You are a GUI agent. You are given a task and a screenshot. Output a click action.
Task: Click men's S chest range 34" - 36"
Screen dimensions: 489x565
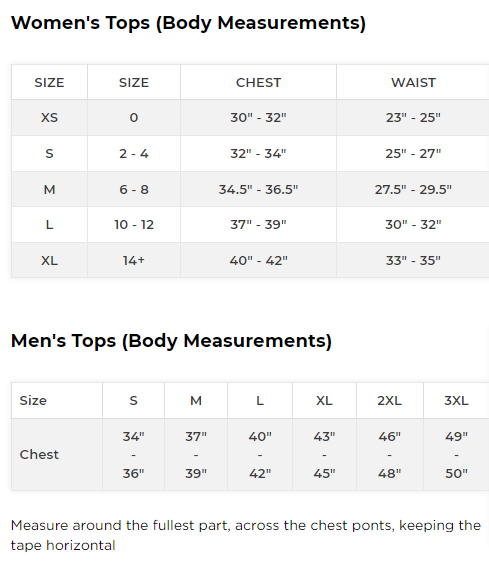coord(133,455)
